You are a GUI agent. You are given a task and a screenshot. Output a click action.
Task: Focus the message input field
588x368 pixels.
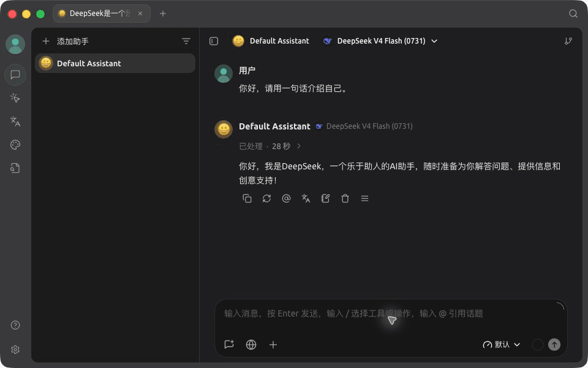390,313
